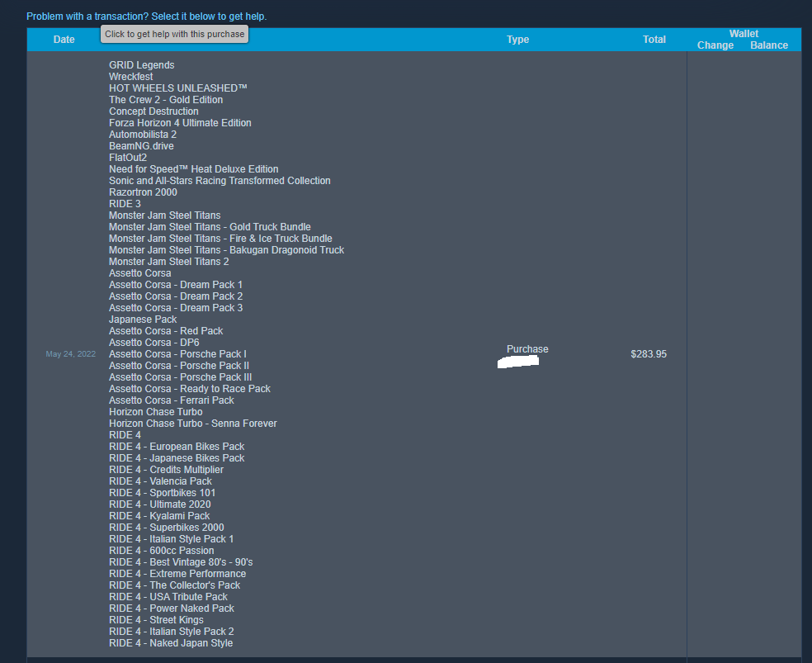Select Horizon Chase Turbo - Senna Forever
The width and height of the screenshot is (812, 663).
click(192, 424)
